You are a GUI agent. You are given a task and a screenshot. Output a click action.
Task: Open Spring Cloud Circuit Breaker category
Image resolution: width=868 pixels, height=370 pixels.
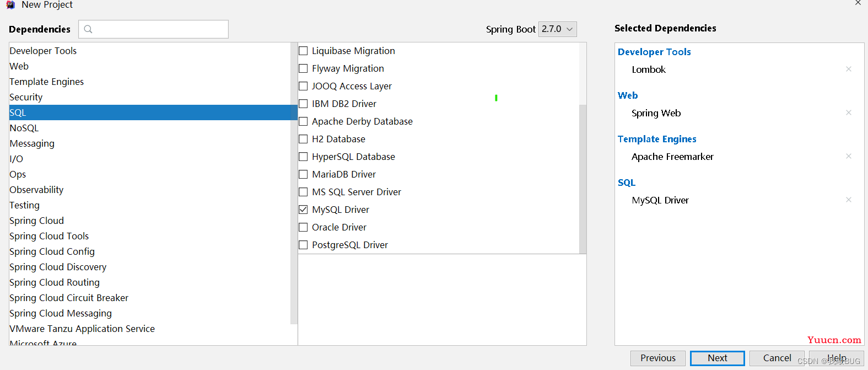tap(150, 298)
